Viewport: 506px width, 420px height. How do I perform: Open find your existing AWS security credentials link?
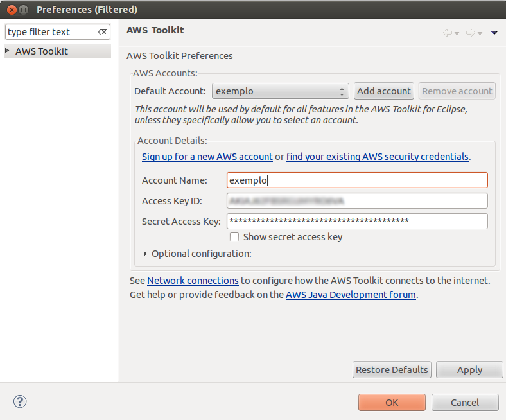377,157
